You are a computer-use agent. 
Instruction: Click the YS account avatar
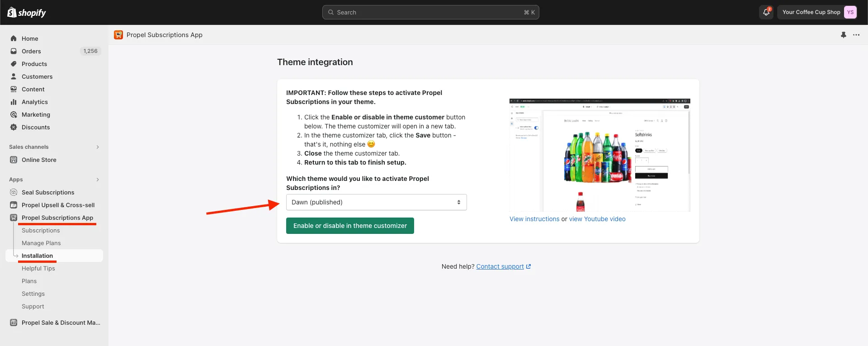click(850, 12)
